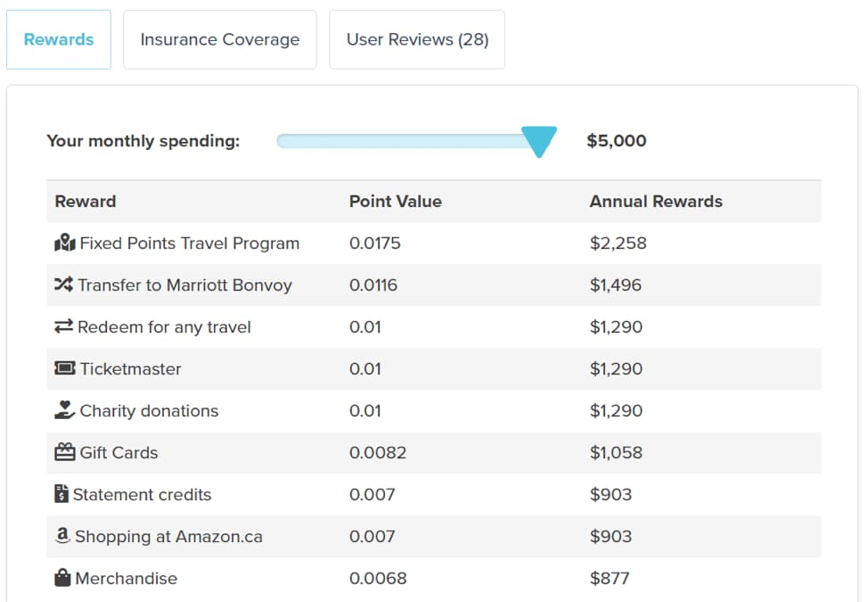
Task: Click the map icon beside Fixed Points Travel Program
Action: pos(65,243)
